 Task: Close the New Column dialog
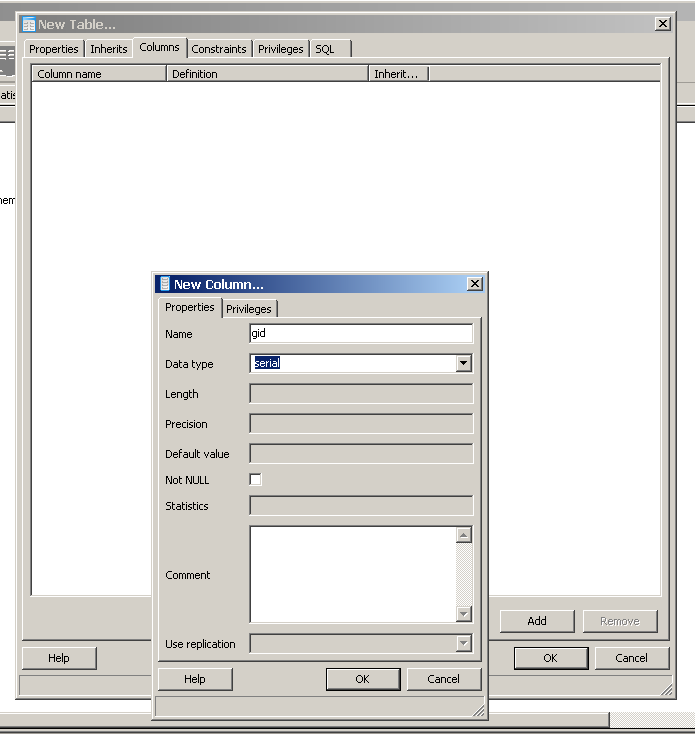pos(475,284)
